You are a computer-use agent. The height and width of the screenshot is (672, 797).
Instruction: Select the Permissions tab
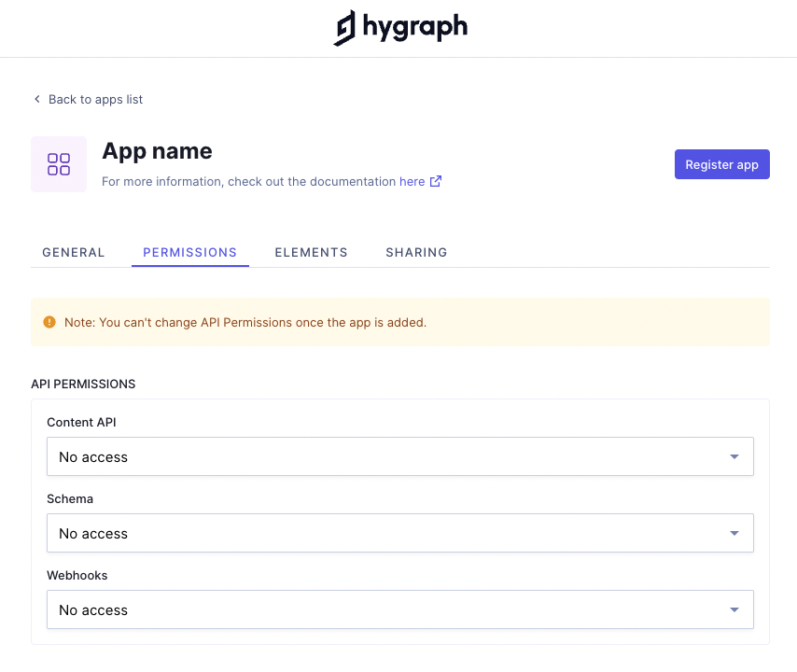click(x=189, y=252)
